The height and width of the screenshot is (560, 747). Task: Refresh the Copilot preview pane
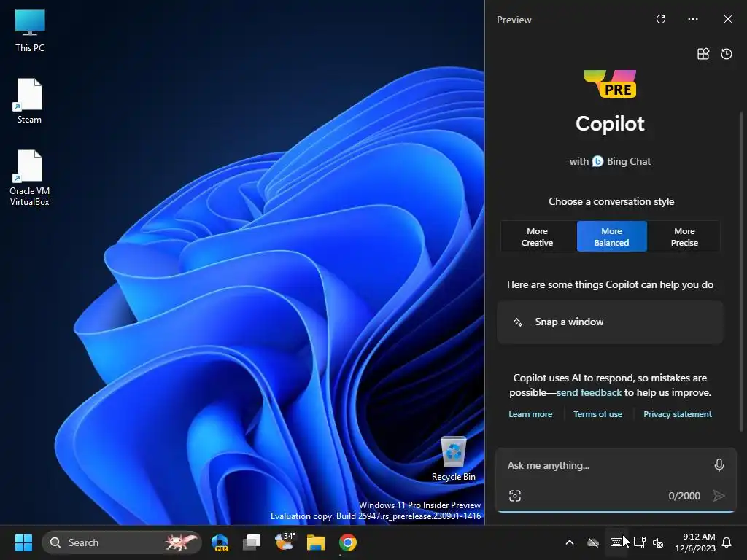pos(661,19)
